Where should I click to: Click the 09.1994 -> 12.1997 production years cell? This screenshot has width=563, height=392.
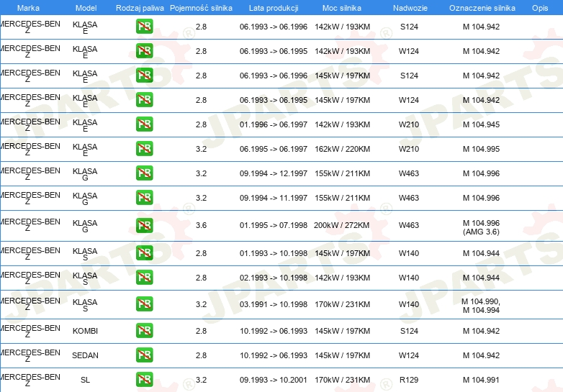(x=274, y=173)
